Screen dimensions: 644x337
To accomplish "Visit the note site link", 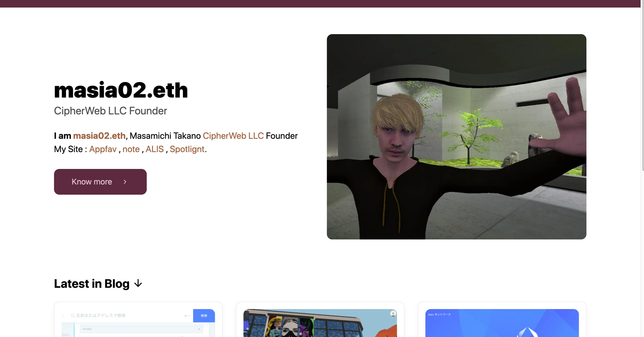I will coord(131,149).
